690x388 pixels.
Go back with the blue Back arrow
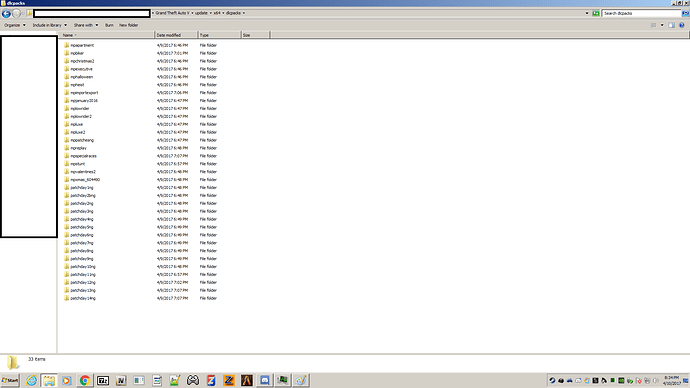6,14
